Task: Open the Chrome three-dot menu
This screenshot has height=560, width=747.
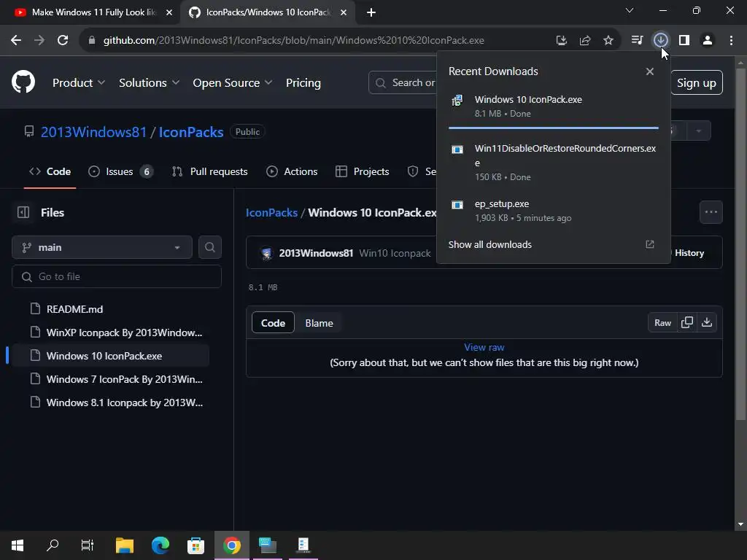Action: click(731, 40)
